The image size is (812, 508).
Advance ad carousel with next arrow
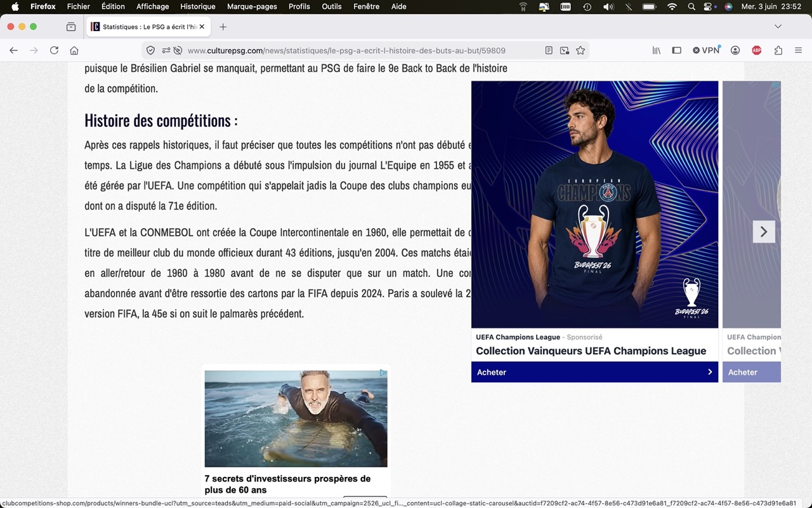[764, 232]
